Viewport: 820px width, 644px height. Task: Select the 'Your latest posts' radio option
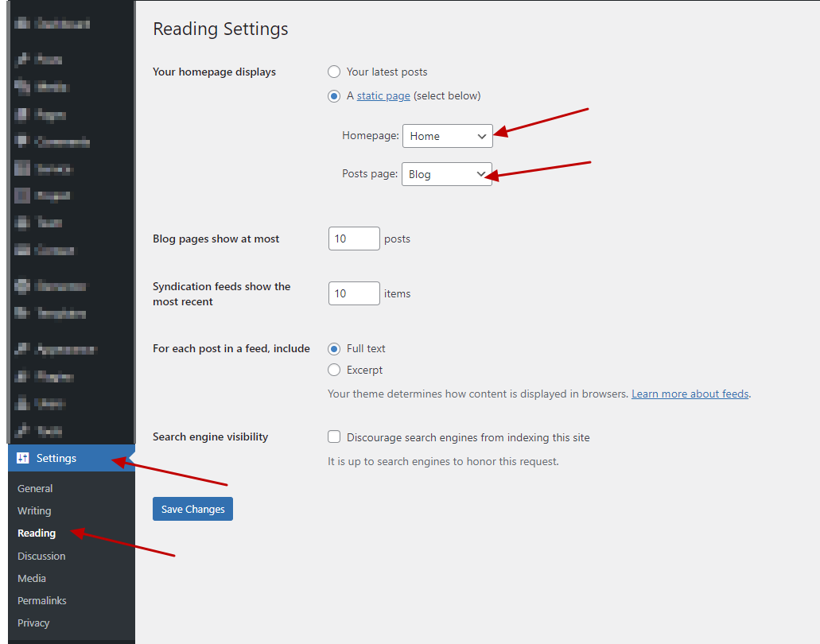(x=334, y=72)
